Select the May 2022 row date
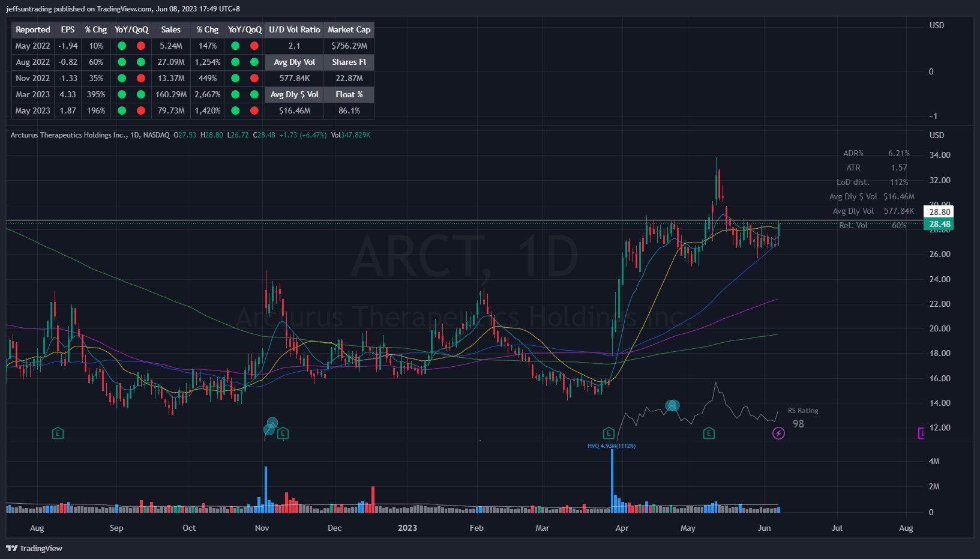The image size is (980, 559). click(33, 46)
